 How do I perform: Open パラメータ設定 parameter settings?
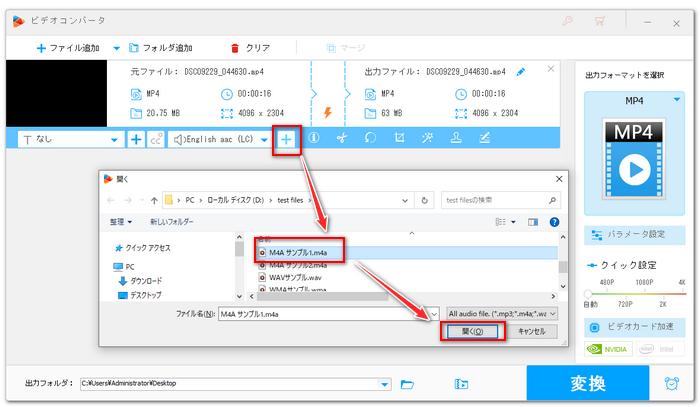[634, 235]
